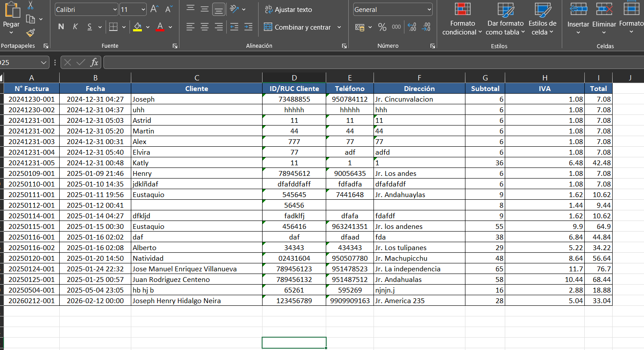
Task: Toggle Combinar y centrar on the selection
Action: point(298,27)
